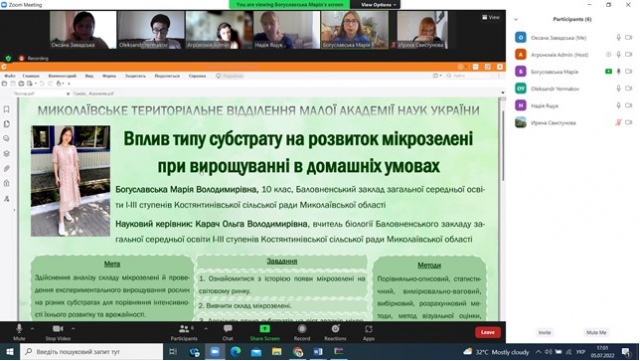The image size is (640, 361).
Task: Click green encryption shield icon
Action: (8, 58)
